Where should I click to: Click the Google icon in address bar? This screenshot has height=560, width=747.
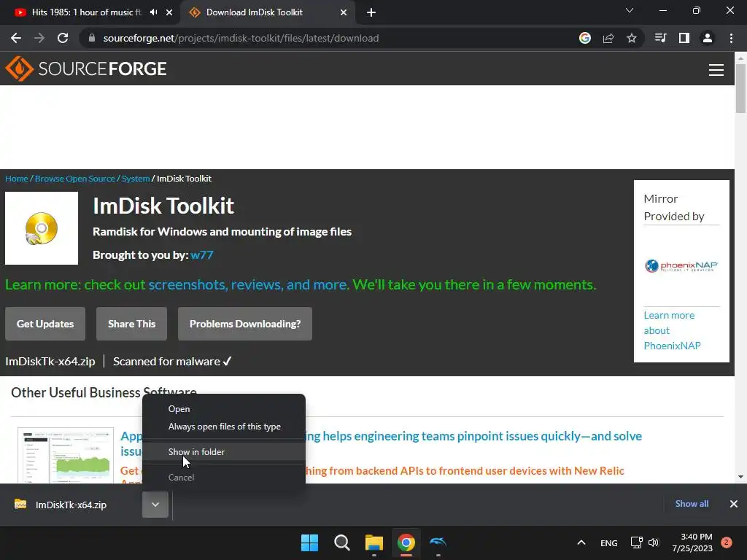[585, 38]
